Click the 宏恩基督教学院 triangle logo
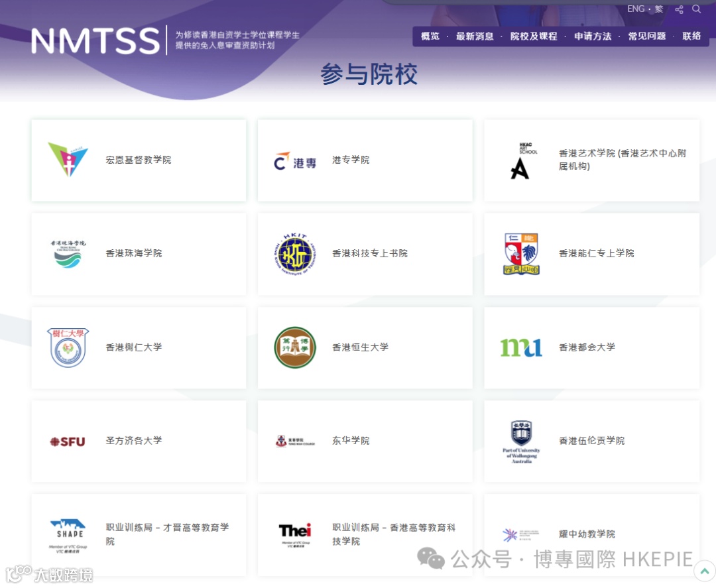The height and width of the screenshot is (588, 716). point(68,159)
